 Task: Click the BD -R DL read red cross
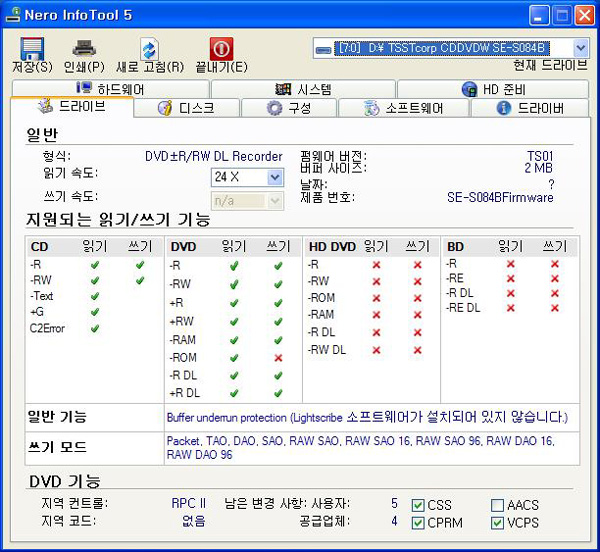(510, 293)
